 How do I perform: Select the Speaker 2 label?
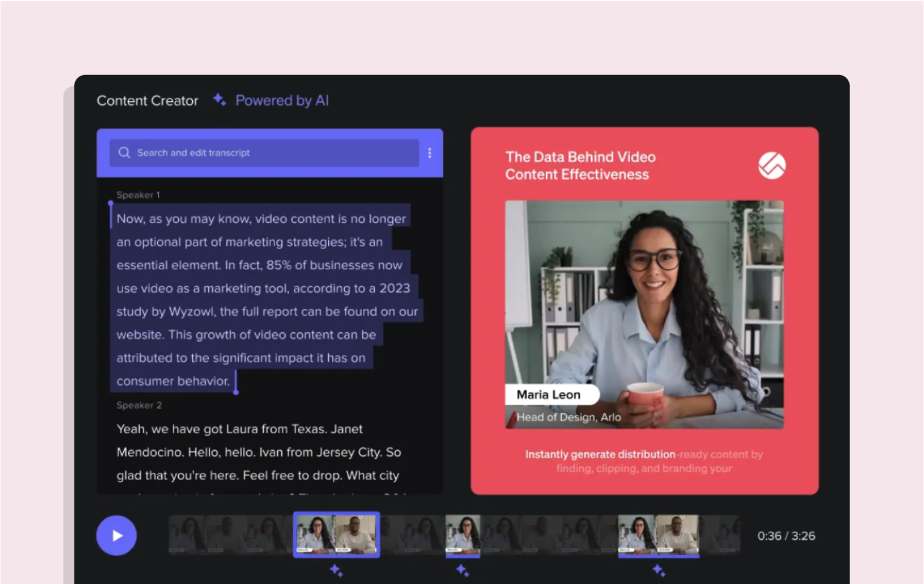139,405
